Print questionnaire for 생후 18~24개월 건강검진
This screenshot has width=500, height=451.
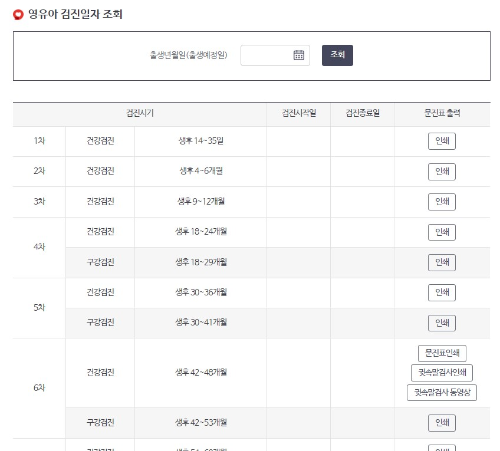pyautogui.click(x=442, y=232)
